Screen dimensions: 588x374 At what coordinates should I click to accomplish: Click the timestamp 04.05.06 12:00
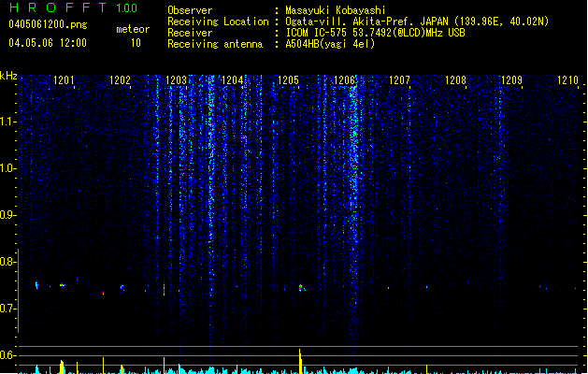pyautogui.click(x=48, y=43)
